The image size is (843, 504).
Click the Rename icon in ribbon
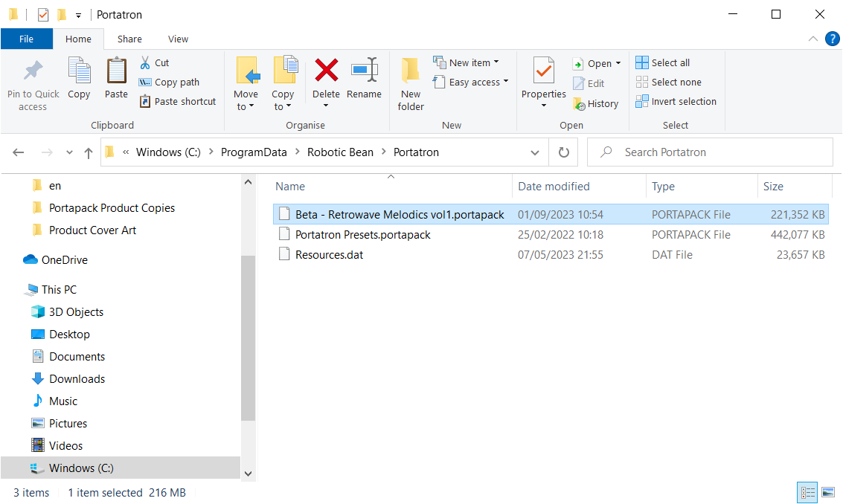point(364,71)
